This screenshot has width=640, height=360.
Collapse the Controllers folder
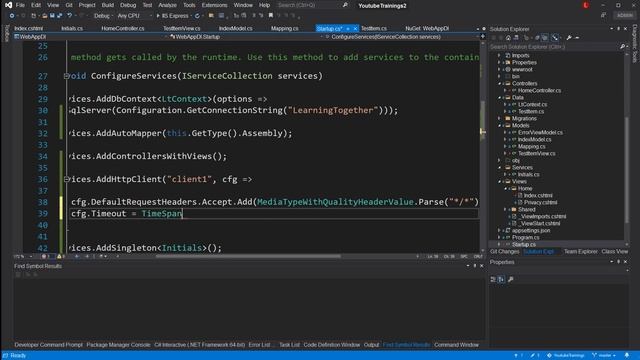499,83
